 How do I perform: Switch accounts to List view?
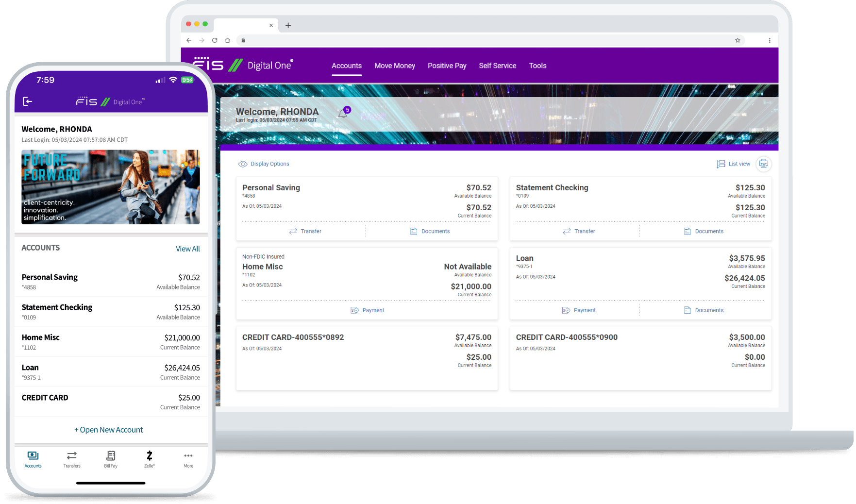coord(733,164)
